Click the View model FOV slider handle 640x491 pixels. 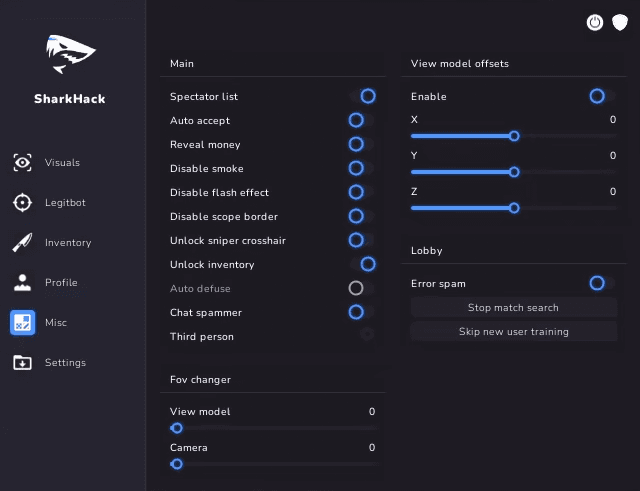[x=177, y=428]
